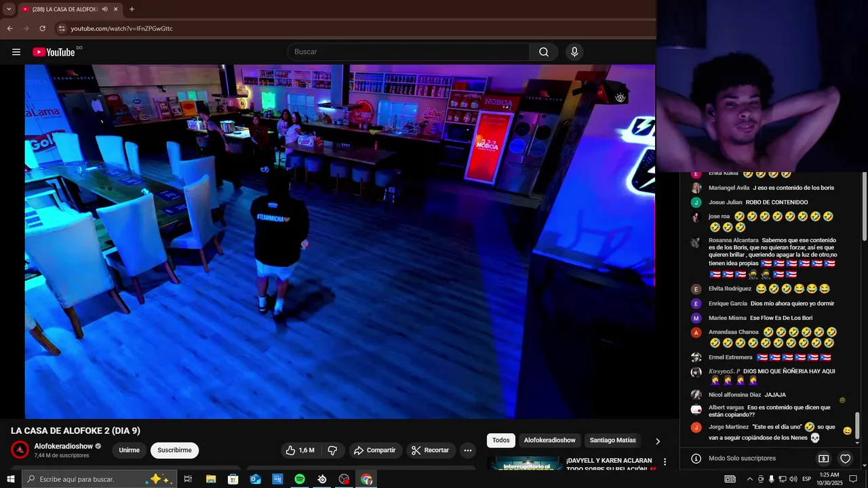Open more actions three-dot menu under video
The image size is (868, 488).
pyautogui.click(x=467, y=450)
